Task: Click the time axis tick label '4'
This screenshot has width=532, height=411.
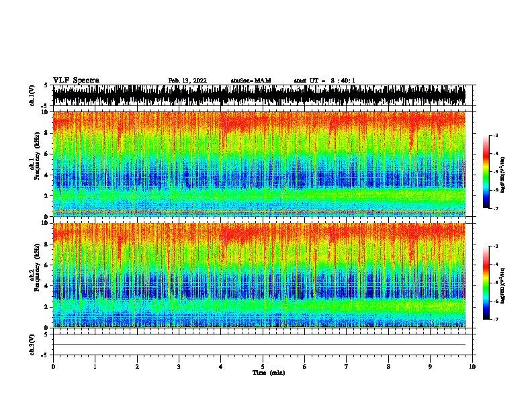Action: 221,367
